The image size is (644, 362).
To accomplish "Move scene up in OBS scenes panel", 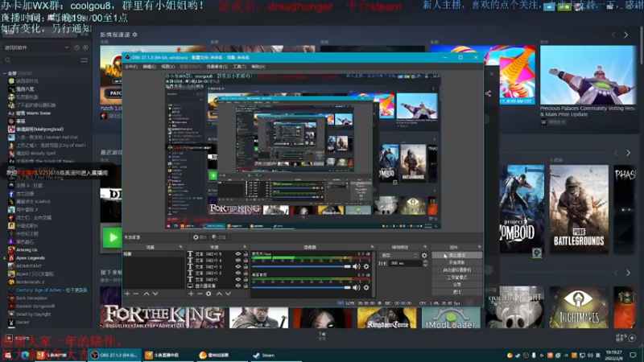I will [x=147, y=294].
